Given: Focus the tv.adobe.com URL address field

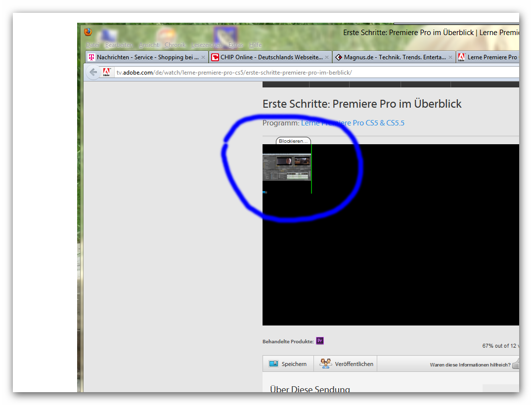Looking at the screenshot, I should click(317, 73).
